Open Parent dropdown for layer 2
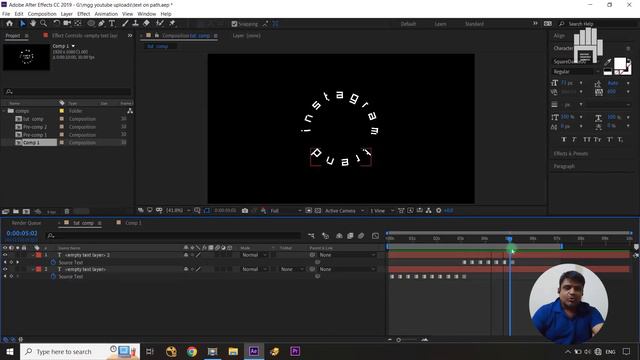Image resolution: width=640 pixels, height=360 pixels. click(347, 269)
